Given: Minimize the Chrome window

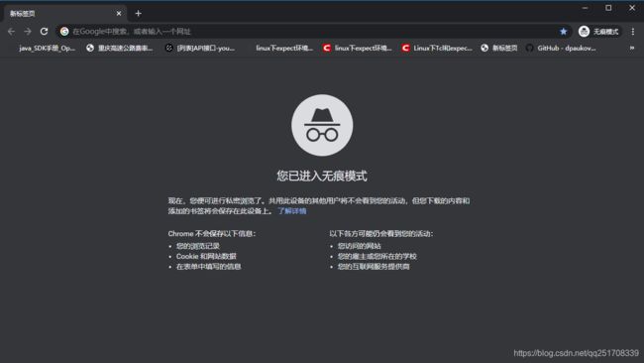Looking at the screenshot, I should click(585, 8).
